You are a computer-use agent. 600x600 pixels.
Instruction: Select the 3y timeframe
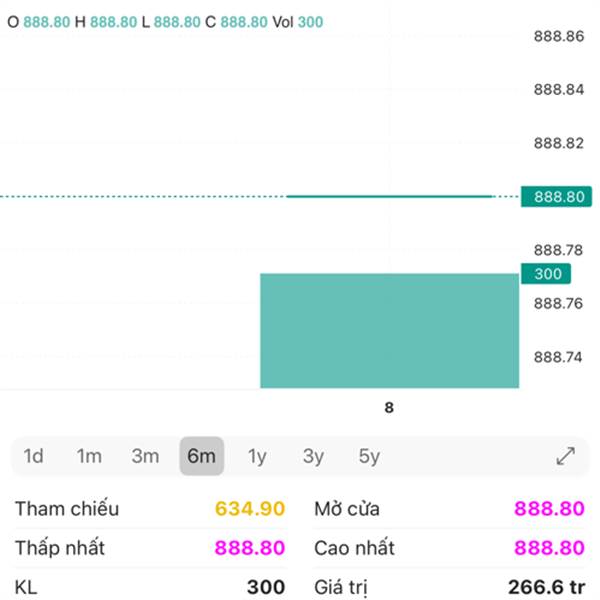313,457
